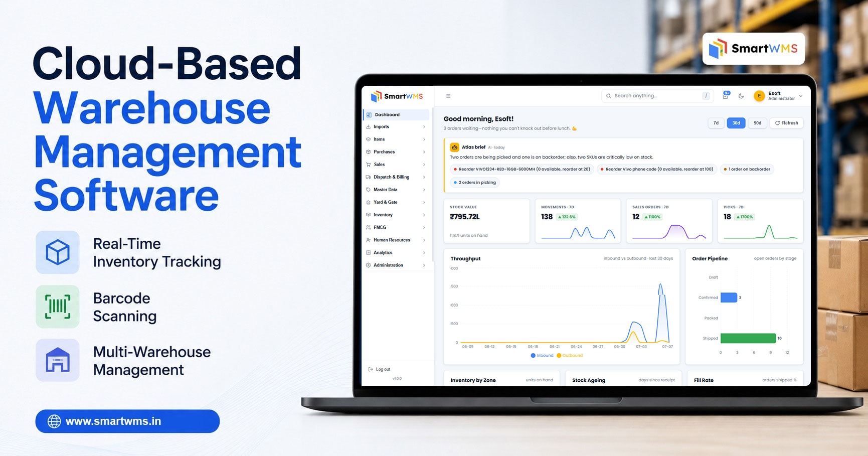Click inside the Search anything field
The image size is (868, 456).
(x=657, y=96)
